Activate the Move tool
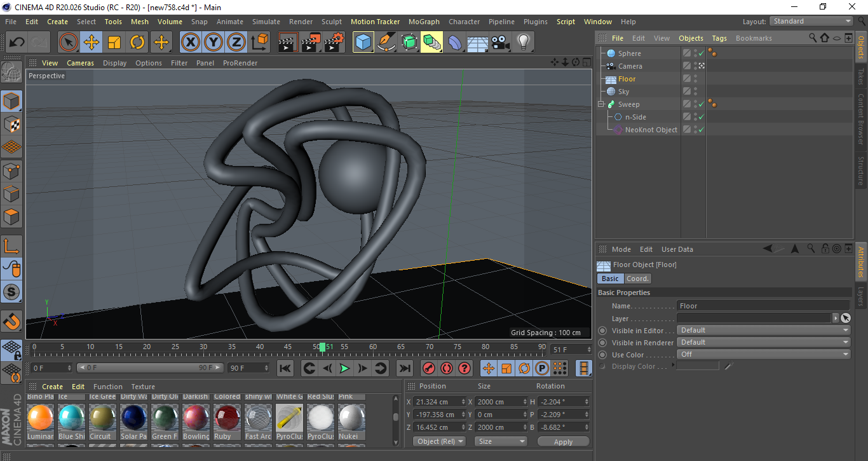The width and height of the screenshot is (868, 461). tap(91, 42)
